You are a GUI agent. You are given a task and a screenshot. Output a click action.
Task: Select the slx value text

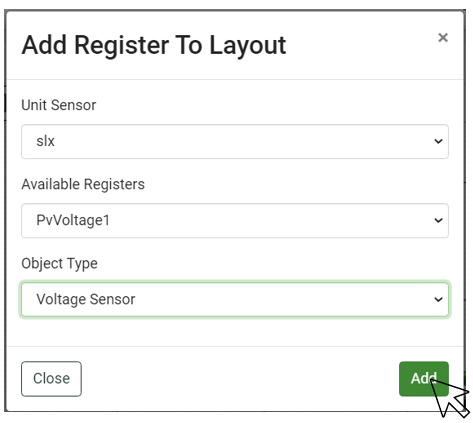click(45, 141)
